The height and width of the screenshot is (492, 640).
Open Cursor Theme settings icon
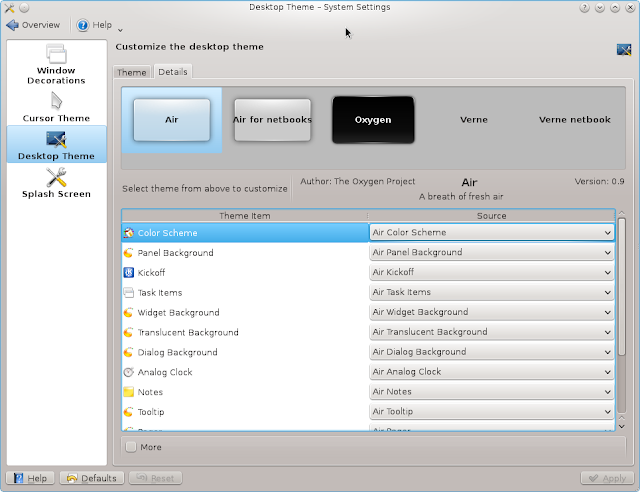click(56, 101)
